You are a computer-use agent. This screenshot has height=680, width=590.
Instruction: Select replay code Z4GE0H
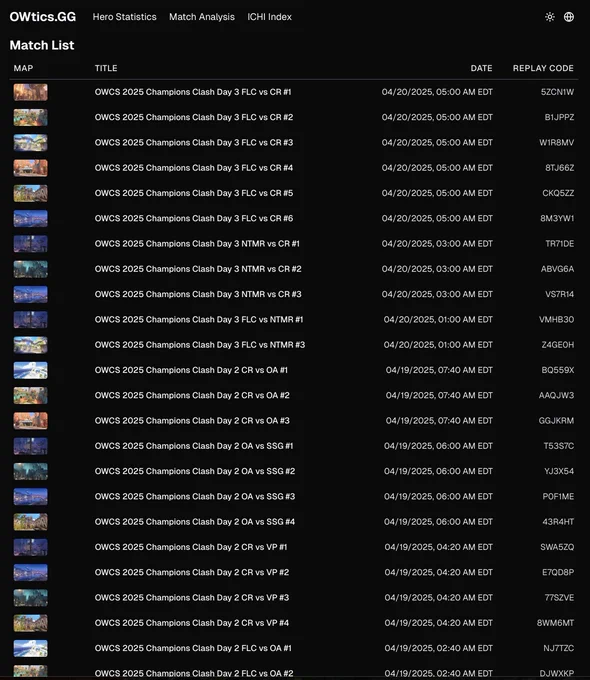pos(557,345)
